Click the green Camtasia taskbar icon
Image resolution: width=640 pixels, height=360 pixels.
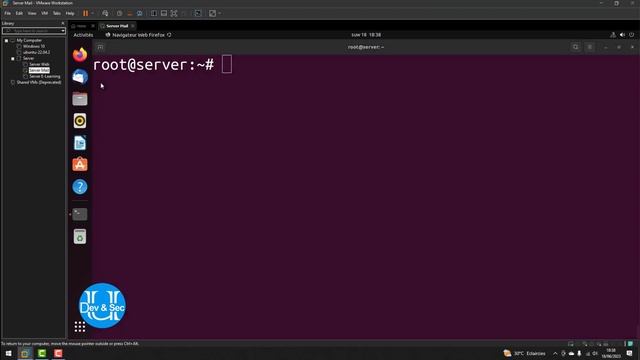tap(42, 353)
